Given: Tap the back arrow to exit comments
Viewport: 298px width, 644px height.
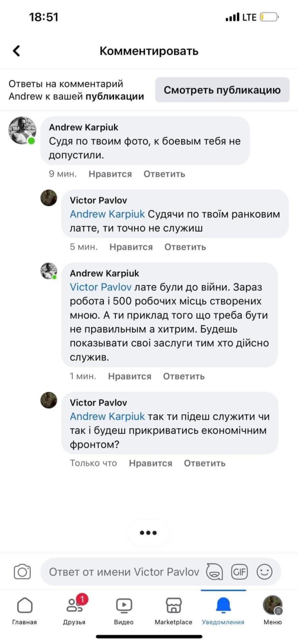Looking at the screenshot, I should 17,51.
